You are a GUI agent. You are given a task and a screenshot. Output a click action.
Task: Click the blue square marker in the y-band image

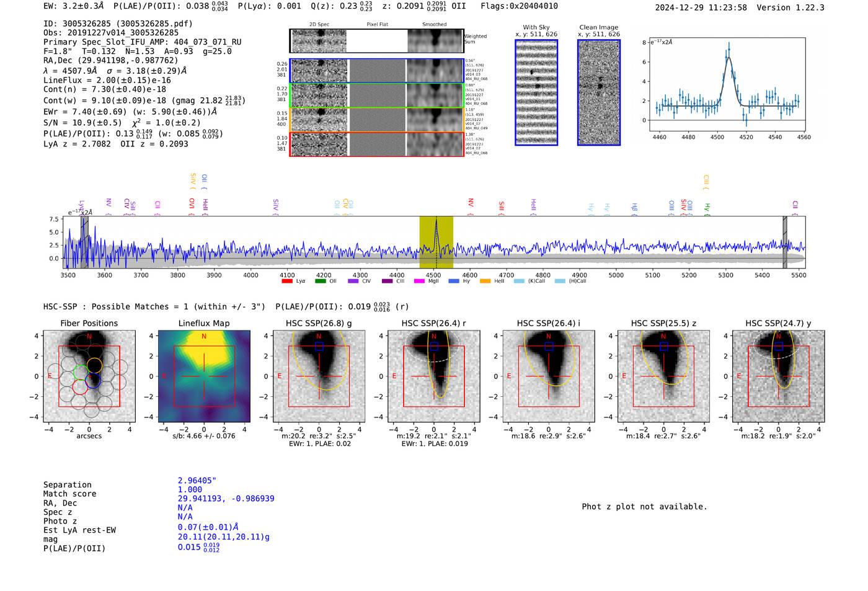[x=779, y=346]
